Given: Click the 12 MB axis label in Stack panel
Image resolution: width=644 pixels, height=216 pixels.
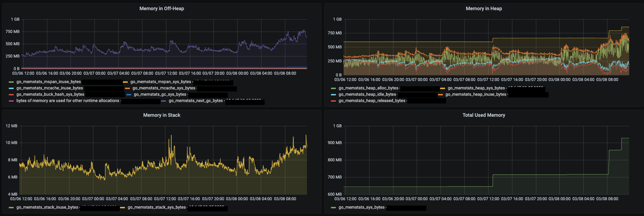Looking at the screenshot, I should pyautogui.click(x=12, y=126).
